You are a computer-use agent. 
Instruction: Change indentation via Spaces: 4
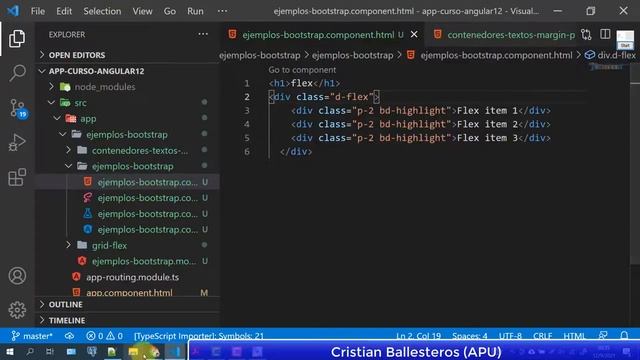pyautogui.click(x=469, y=336)
